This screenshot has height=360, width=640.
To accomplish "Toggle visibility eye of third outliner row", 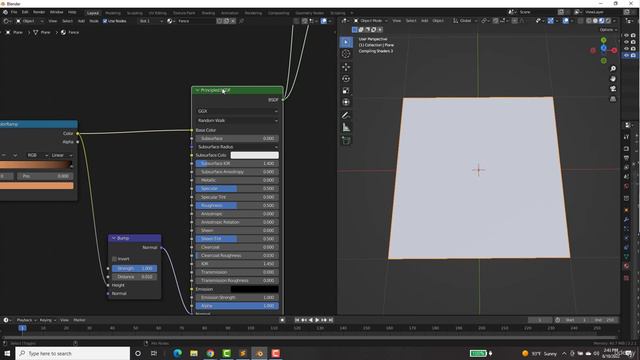I will 627,49.
